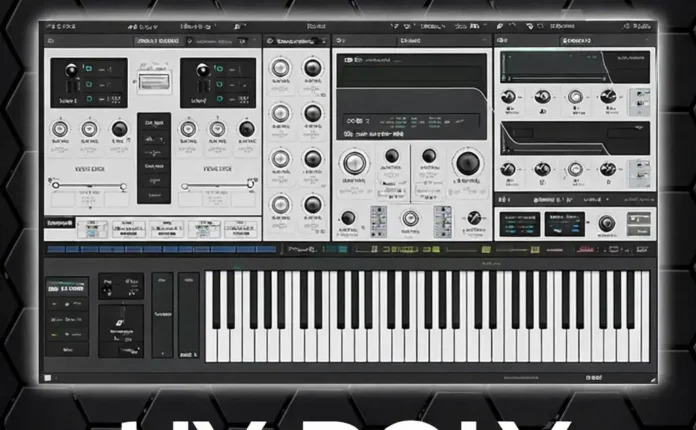Viewport: 696px width, 430px height.
Task: Click the left handle of the first oscillator's horizontal slider
Action: click(x=56, y=185)
